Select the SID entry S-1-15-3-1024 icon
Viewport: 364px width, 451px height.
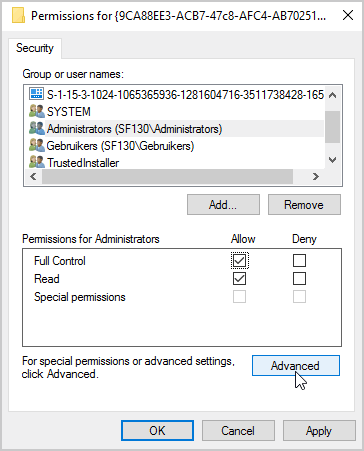(36, 94)
